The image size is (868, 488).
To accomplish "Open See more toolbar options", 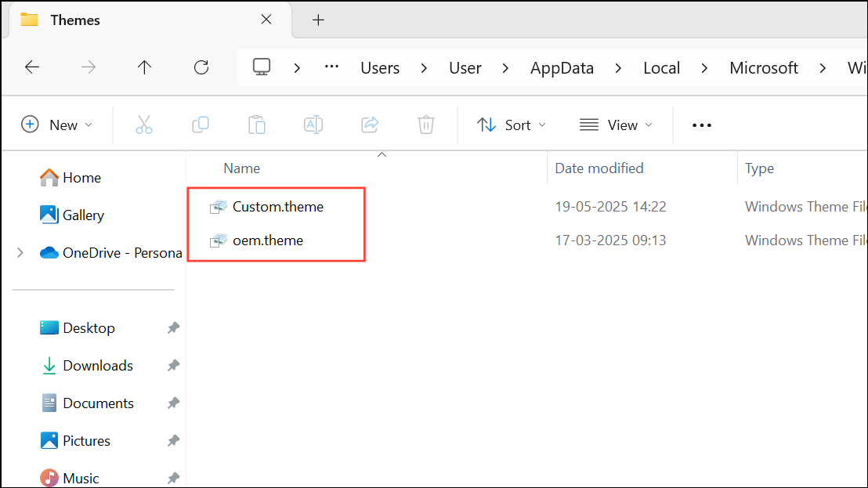I will click(702, 125).
